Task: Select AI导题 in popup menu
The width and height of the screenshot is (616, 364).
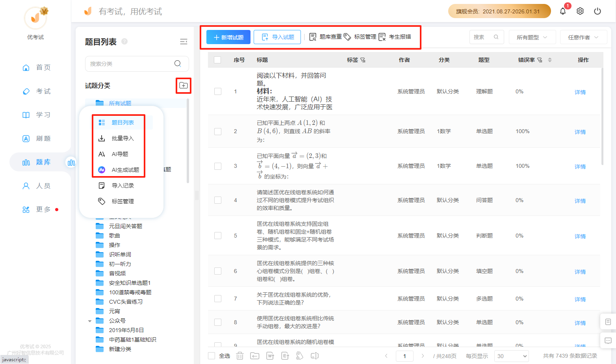Action: pyautogui.click(x=120, y=154)
